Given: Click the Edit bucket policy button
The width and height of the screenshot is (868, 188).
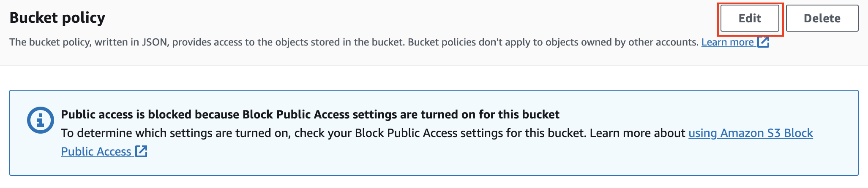Looking at the screenshot, I should point(749,18).
